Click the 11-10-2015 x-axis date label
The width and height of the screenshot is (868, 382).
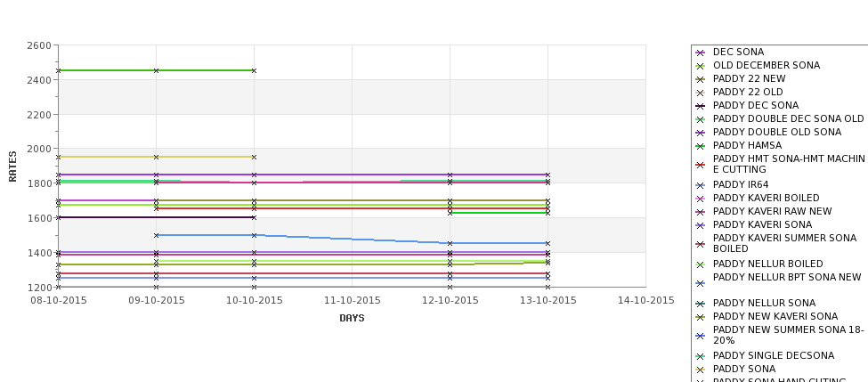[x=352, y=301]
